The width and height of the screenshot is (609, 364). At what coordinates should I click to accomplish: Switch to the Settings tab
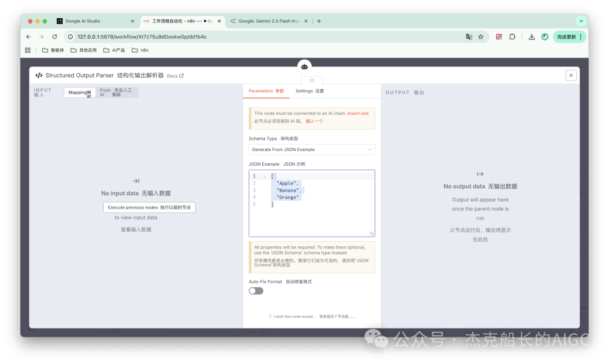pyautogui.click(x=310, y=91)
